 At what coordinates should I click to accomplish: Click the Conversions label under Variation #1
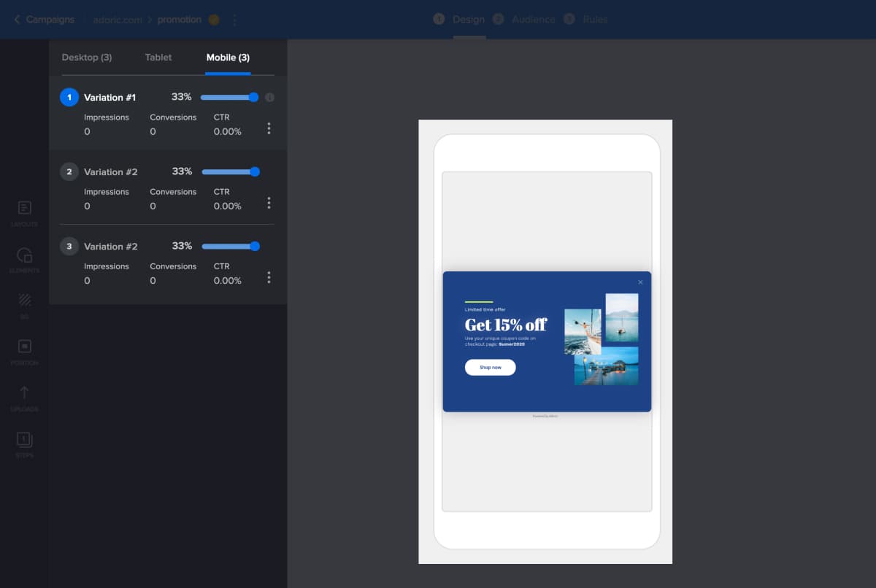173,117
